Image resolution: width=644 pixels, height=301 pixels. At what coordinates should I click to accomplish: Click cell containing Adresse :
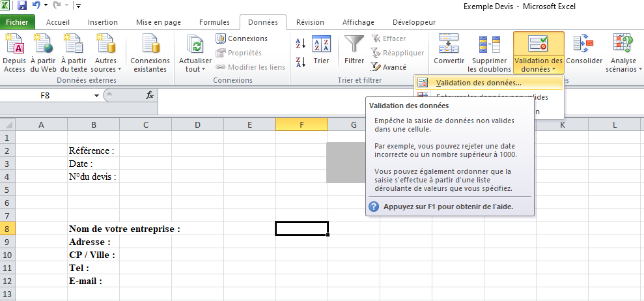[x=94, y=242]
